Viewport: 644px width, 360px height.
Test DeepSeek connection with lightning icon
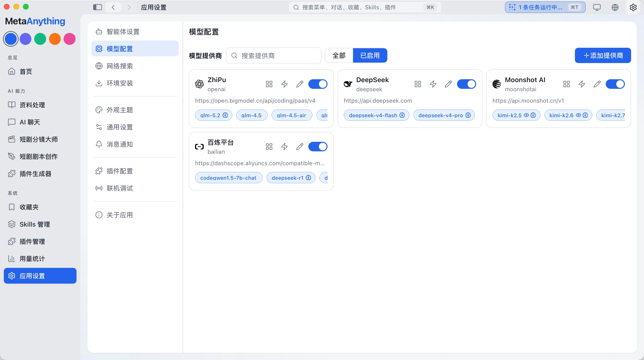click(433, 84)
